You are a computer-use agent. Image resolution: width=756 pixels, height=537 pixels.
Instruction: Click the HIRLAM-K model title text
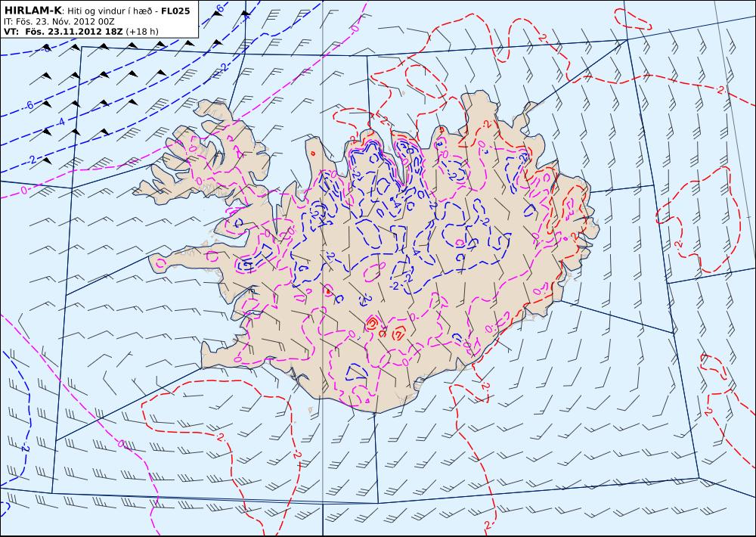[x=33, y=11]
